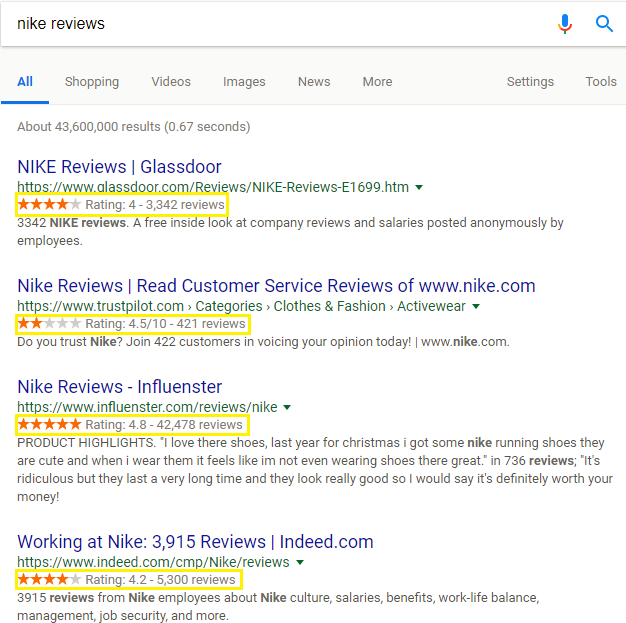Click the Influenster result's five-star rating icons

tap(50, 424)
